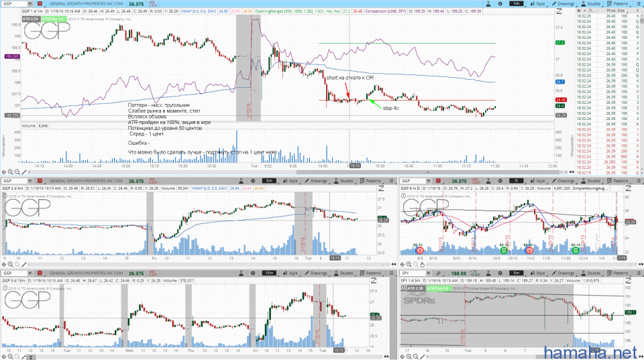Open list menu icon of 5m GGP chart
This screenshot has height=360, width=644.
(391, 180)
